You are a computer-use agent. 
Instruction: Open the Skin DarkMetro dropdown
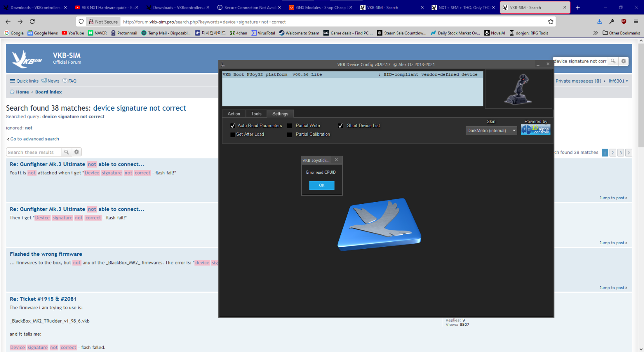[x=491, y=131]
